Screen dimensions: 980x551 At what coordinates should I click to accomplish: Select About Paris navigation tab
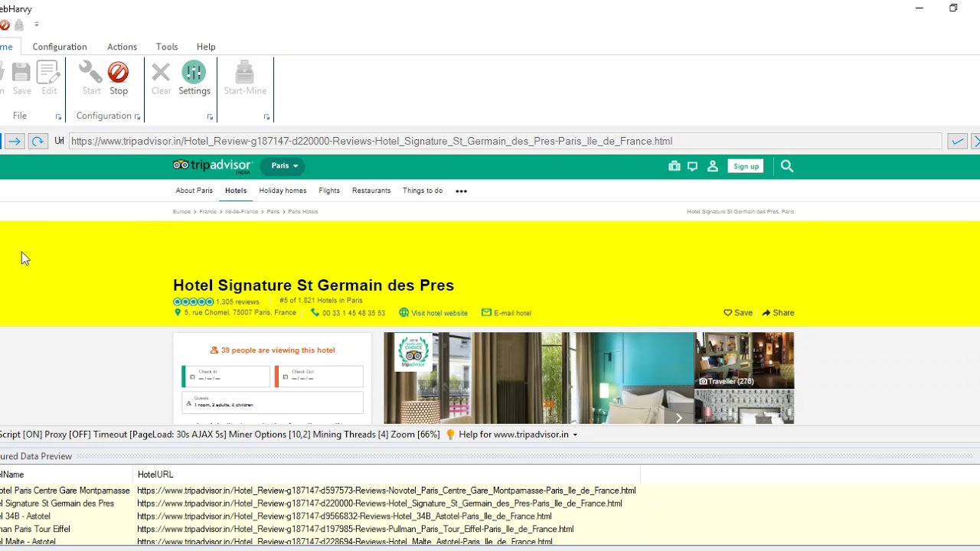point(194,191)
